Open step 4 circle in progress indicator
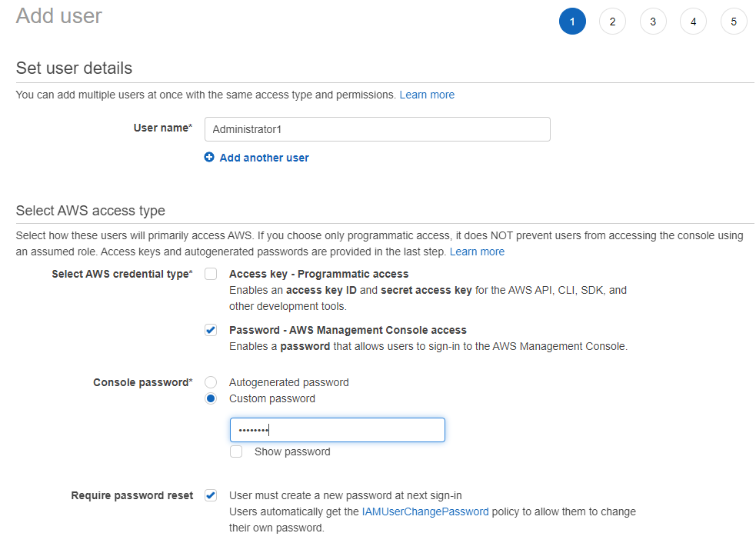Viewport: 756px width, 553px height. click(694, 22)
